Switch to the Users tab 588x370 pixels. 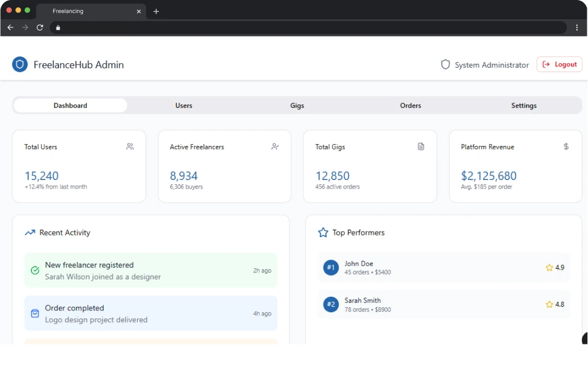[184, 106]
